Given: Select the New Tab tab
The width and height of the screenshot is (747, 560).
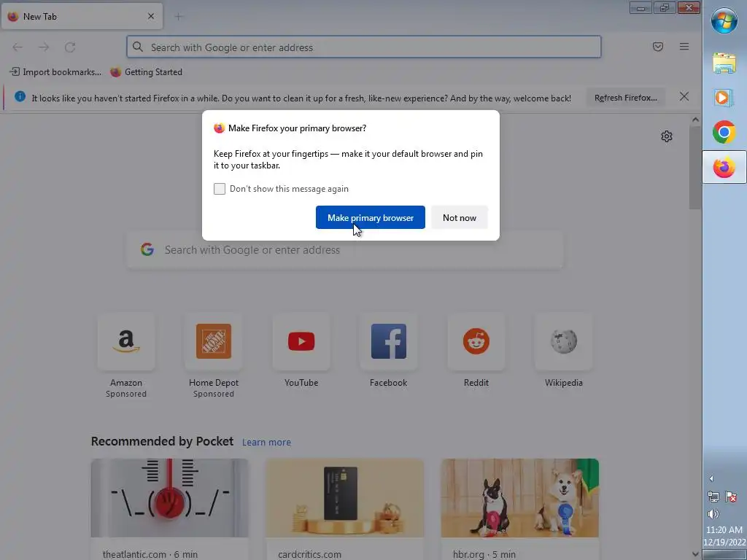Looking at the screenshot, I should 82,16.
